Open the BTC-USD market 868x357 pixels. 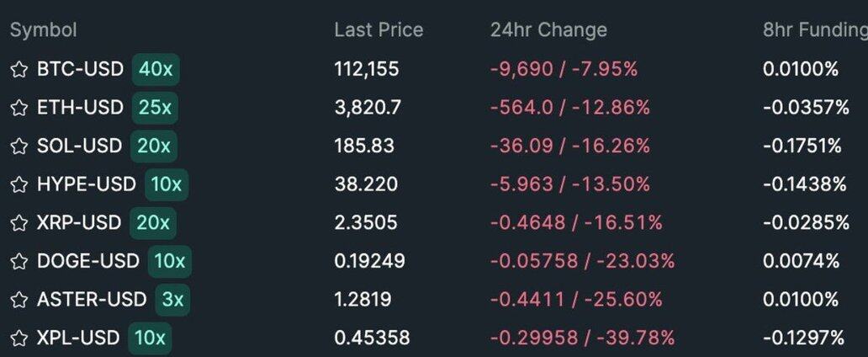point(80,69)
